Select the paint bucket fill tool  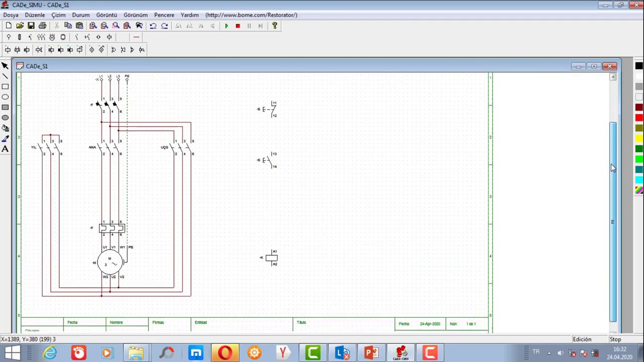[5, 128]
